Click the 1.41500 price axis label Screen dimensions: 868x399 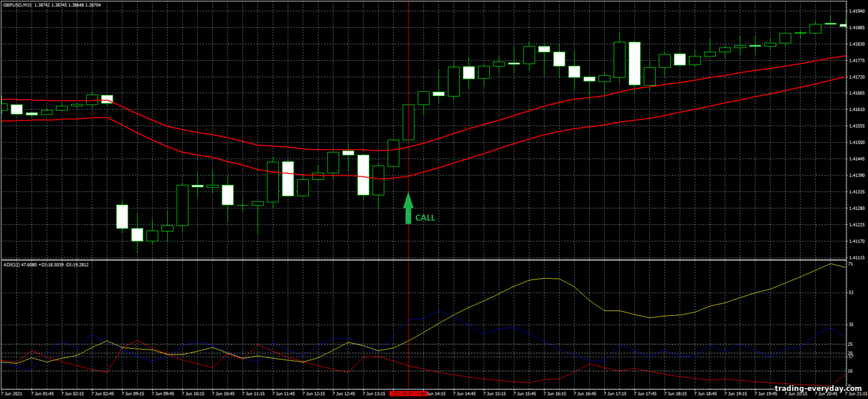tap(856, 142)
